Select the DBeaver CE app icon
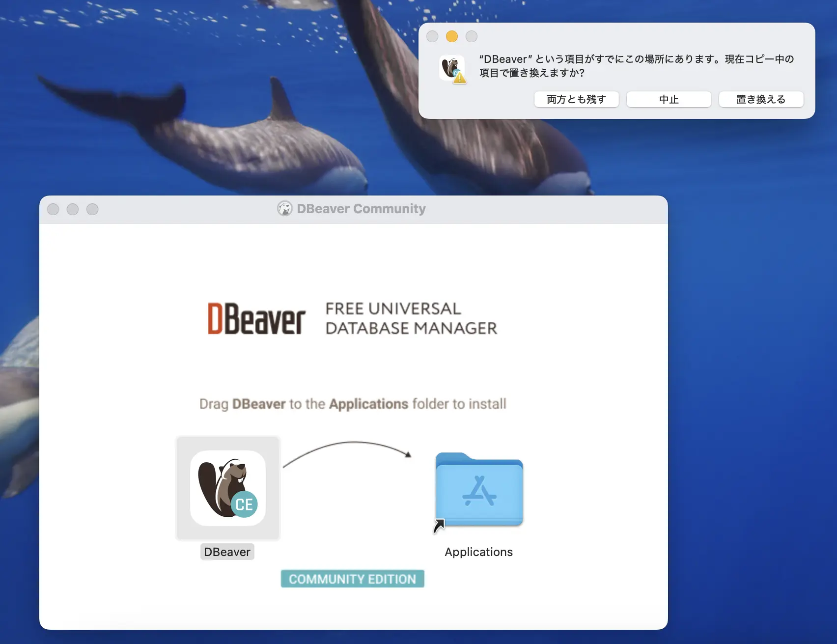This screenshot has width=837, height=644. (228, 488)
